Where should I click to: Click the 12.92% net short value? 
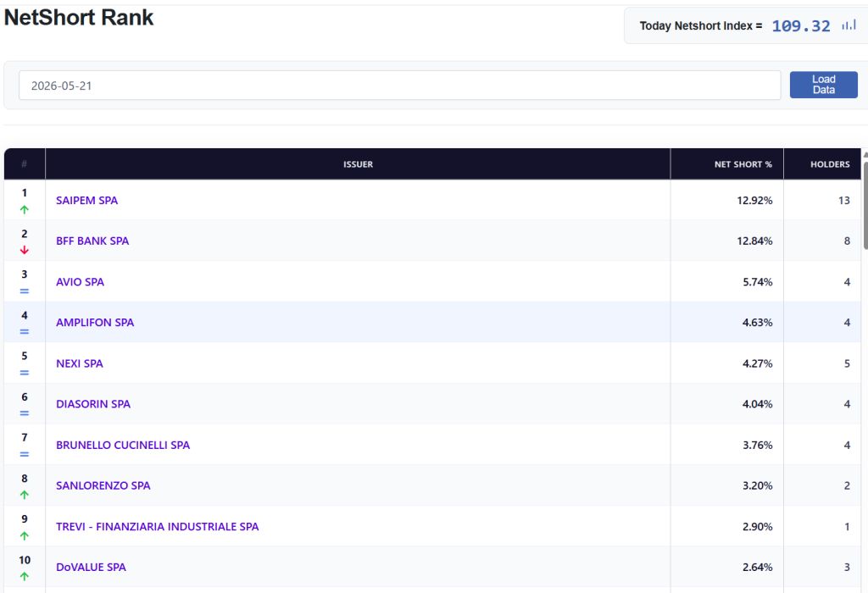[x=754, y=200]
